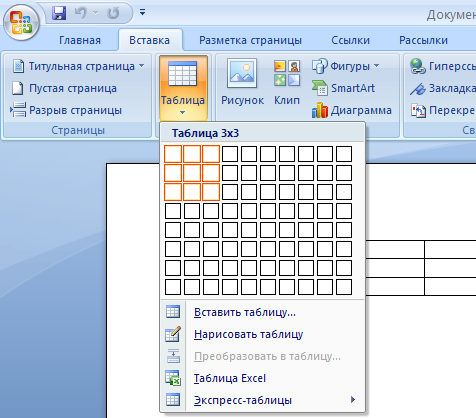Click the Таблица Excel spreadsheet icon

(x=173, y=378)
